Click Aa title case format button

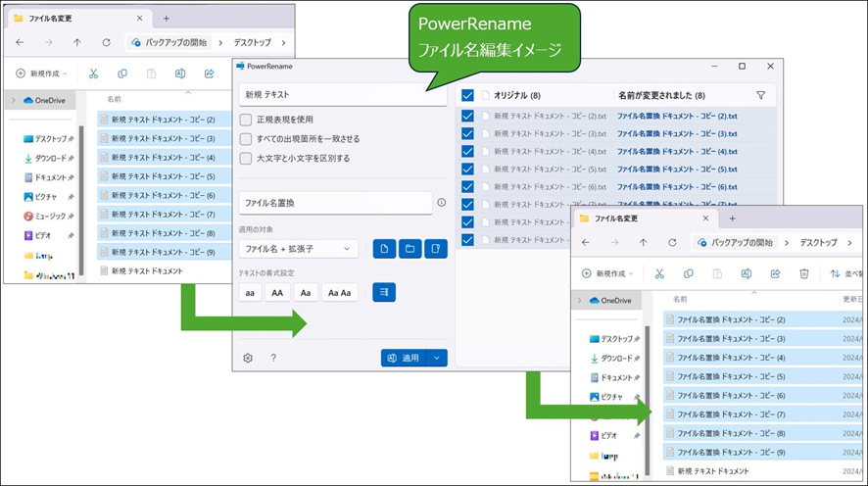[x=306, y=293]
